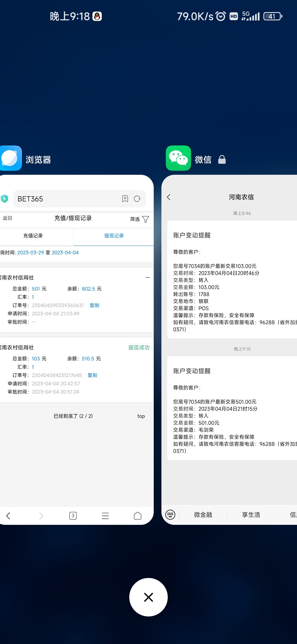This screenshot has height=644, width=297.
Task: Copy order number of 103 元 withdrawal
Action: click(x=92, y=375)
